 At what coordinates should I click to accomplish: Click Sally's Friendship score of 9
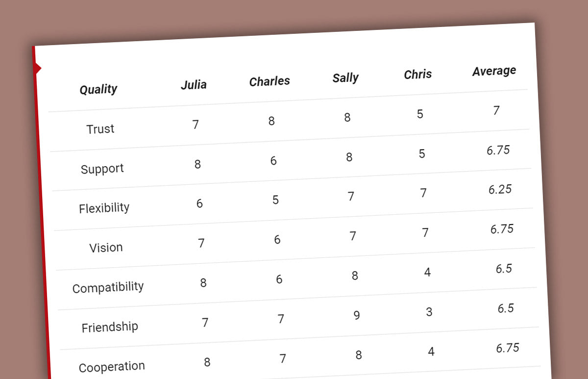click(357, 315)
